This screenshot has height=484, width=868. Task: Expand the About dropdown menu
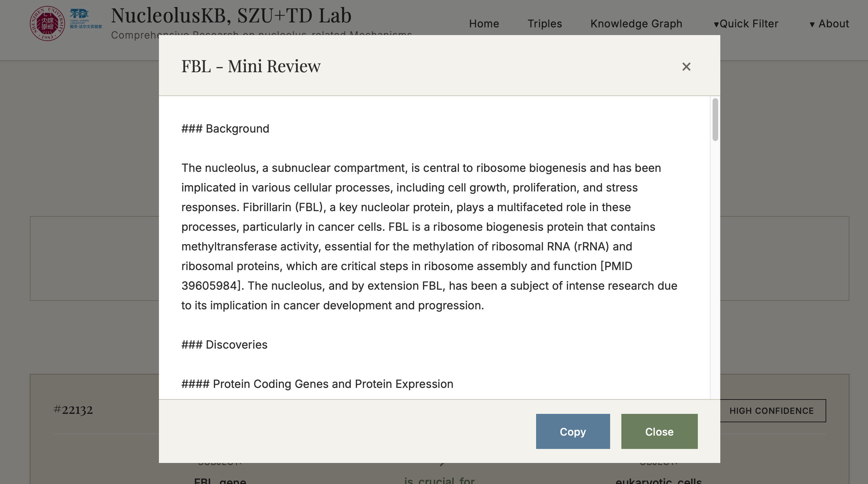click(x=829, y=24)
